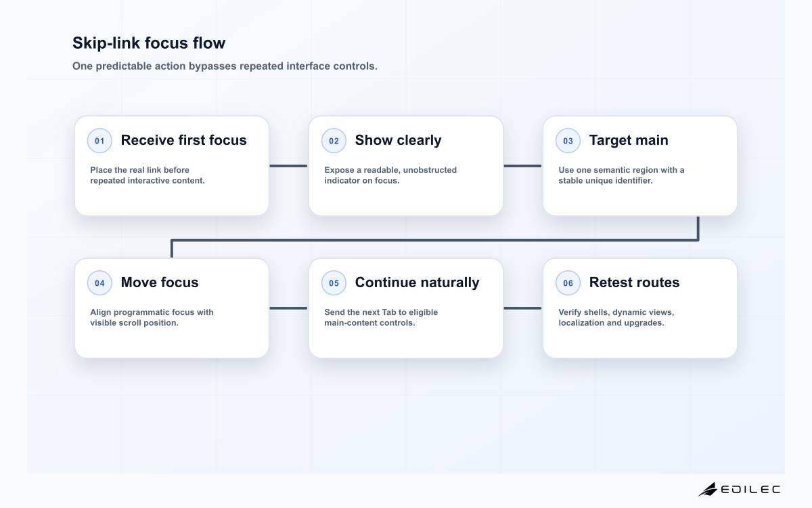Click the Edilec logo mark
The height and width of the screenshot is (508, 812).
[x=707, y=489]
